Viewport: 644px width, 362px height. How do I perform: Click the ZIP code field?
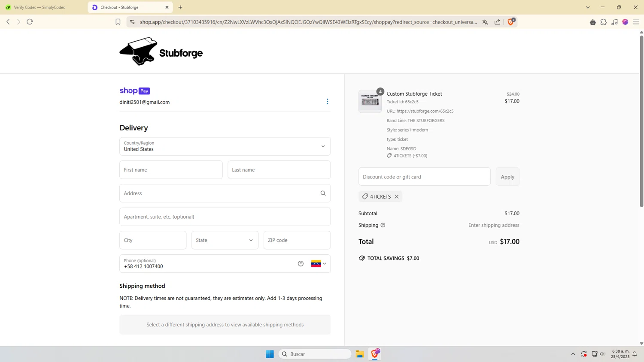pos(297,240)
